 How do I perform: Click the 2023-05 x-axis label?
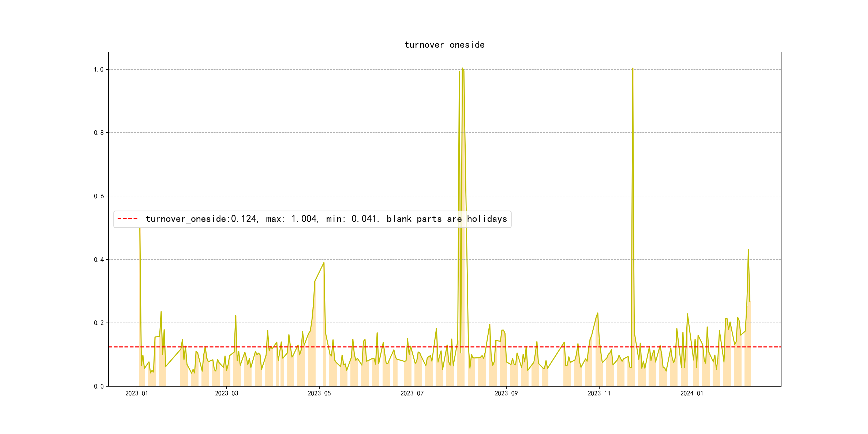[319, 393]
